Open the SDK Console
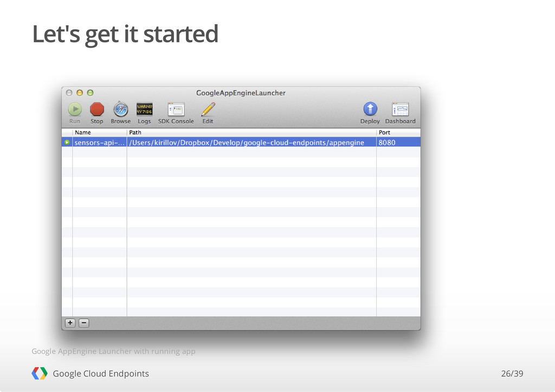The image size is (555, 392). point(176,109)
